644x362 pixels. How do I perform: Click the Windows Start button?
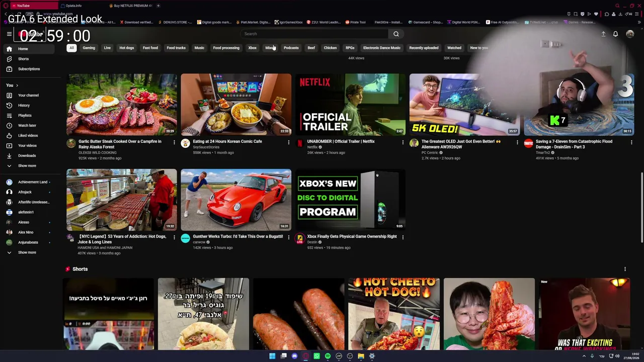click(272, 356)
